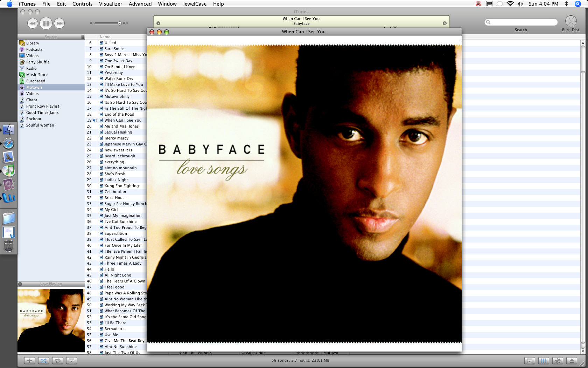The height and width of the screenshot is (368, 588).
Task: Select song Kung Foo Fighting
Action: point(121,186)
